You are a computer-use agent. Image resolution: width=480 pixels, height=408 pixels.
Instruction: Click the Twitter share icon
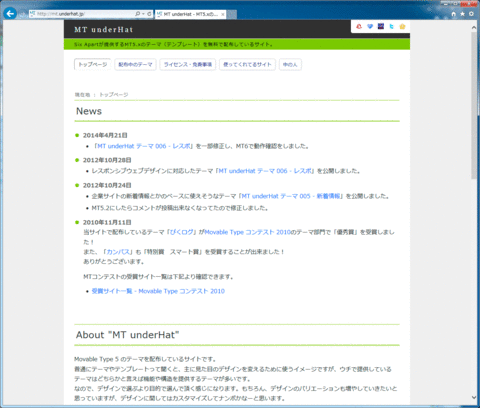pos(392,26)
